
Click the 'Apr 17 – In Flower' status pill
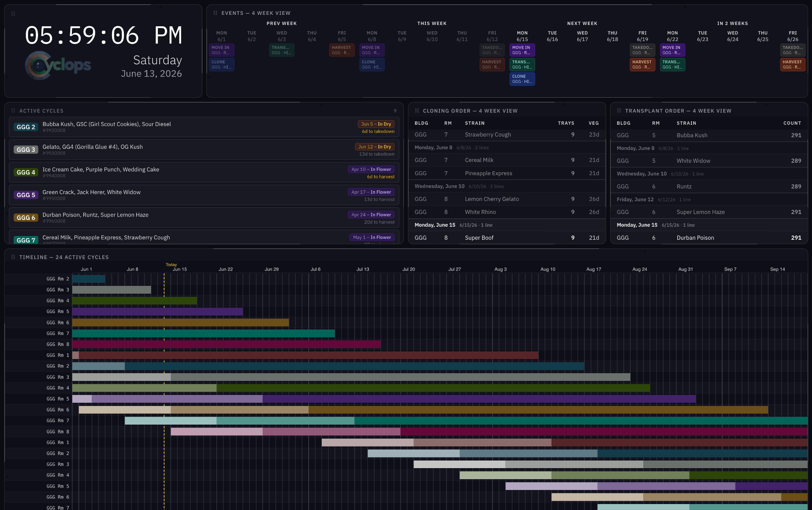click(x=371, y=192)
